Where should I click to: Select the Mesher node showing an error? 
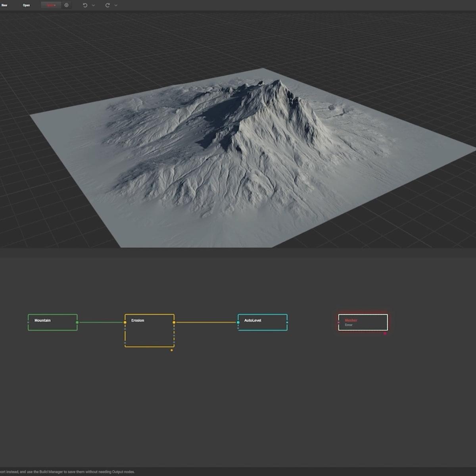point(363,322)
